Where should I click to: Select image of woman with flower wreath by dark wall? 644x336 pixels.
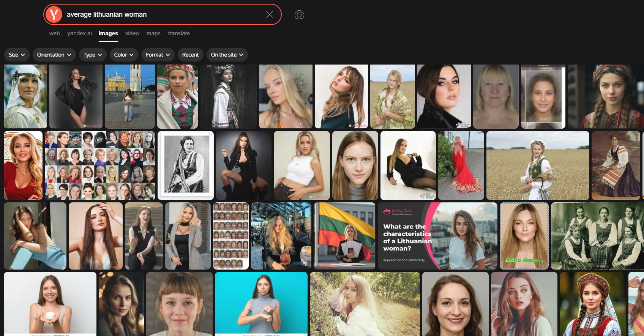click(228, 96)
